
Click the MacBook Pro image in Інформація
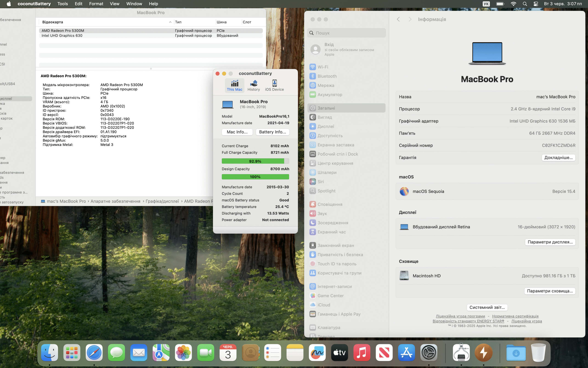click(487, 53)
